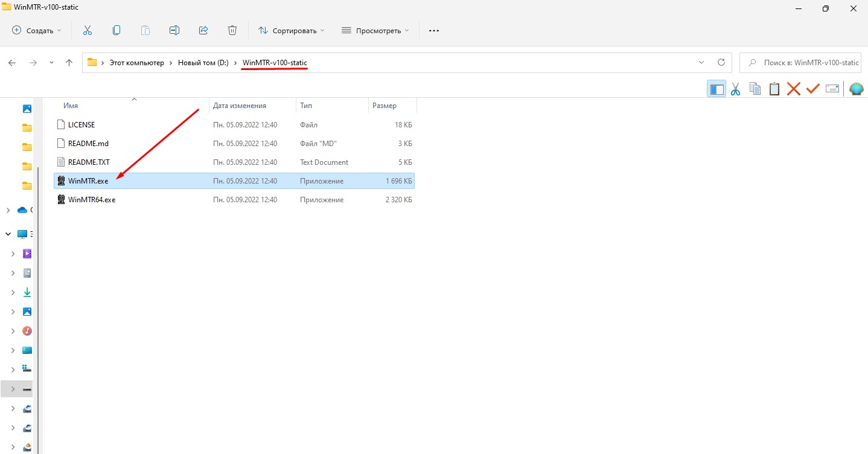Expand the OneDrive tree node

click(8, 210)
